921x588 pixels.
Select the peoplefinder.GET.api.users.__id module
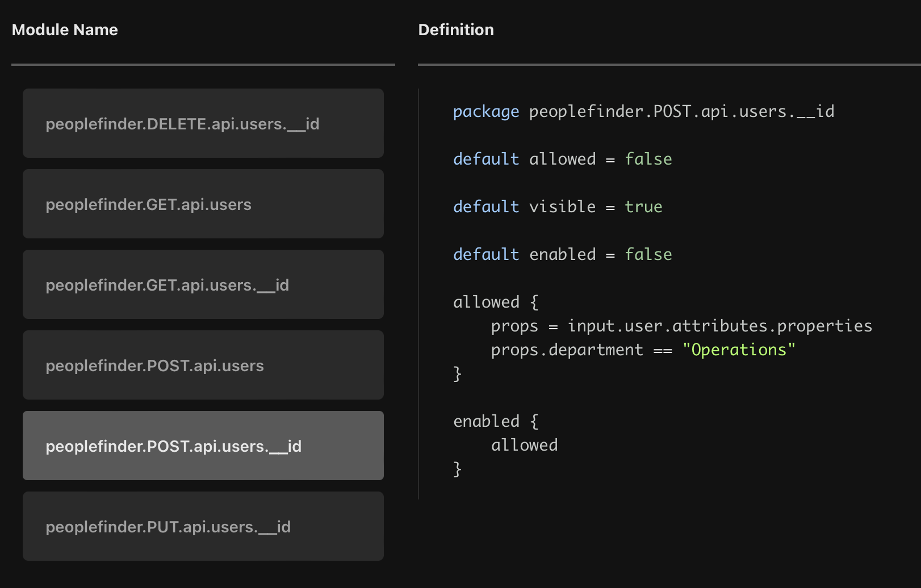click(203, 284)
